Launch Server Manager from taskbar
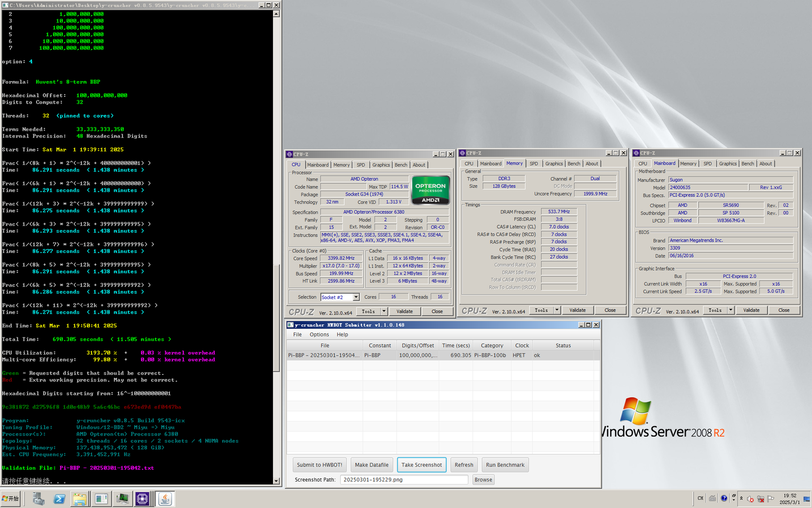Image resolution: width=812 pixels, height=508 pixels. click(x=39, y=499)
